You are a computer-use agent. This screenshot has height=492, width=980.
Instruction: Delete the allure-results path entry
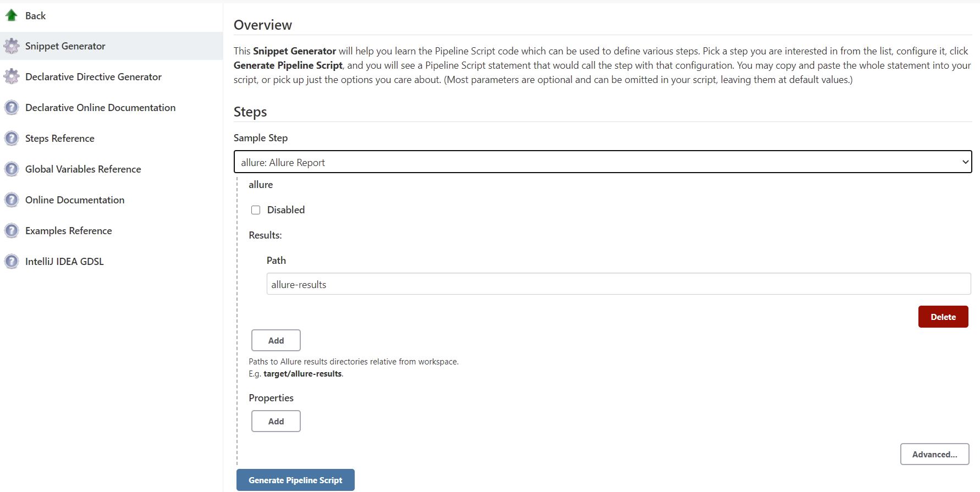[943, 317]
